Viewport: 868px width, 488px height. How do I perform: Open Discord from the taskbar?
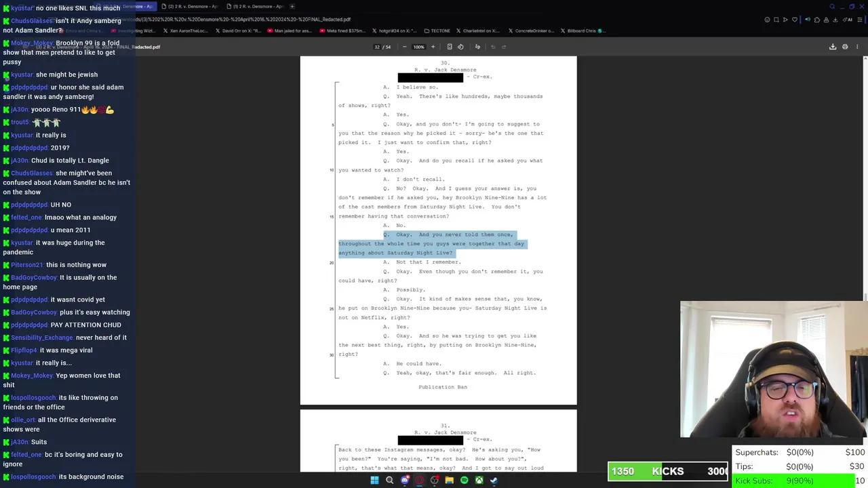pos(405,481)
